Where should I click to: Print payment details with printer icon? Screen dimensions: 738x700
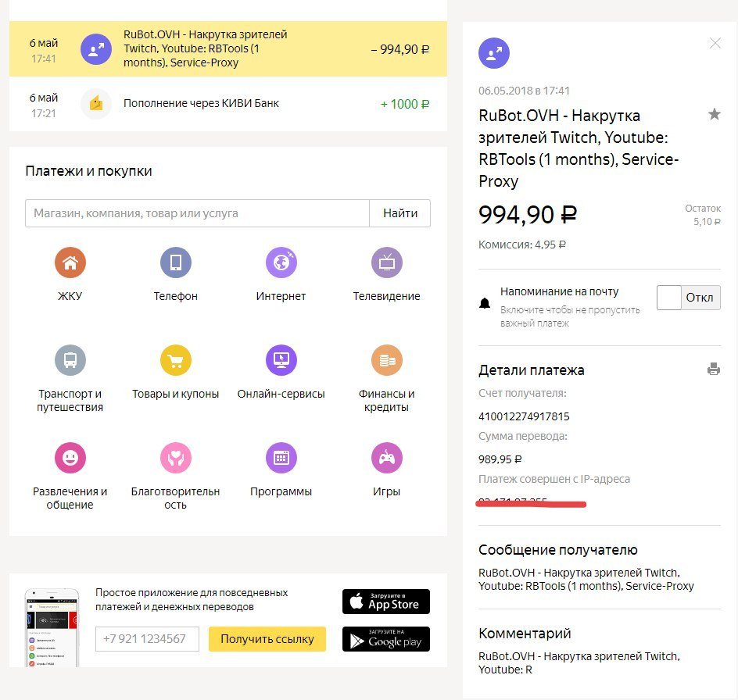tap(713, 370)
